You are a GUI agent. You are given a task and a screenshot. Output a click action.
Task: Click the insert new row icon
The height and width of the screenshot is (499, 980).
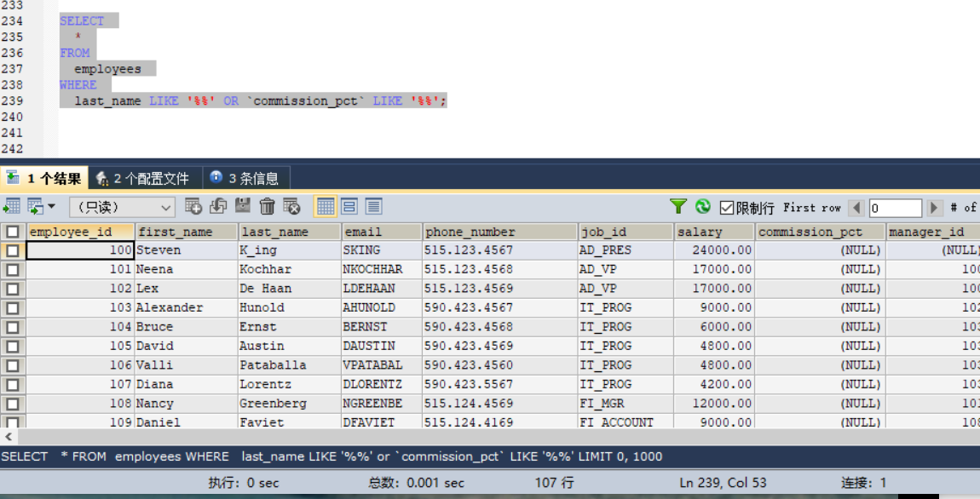click(x=193, y=206)
